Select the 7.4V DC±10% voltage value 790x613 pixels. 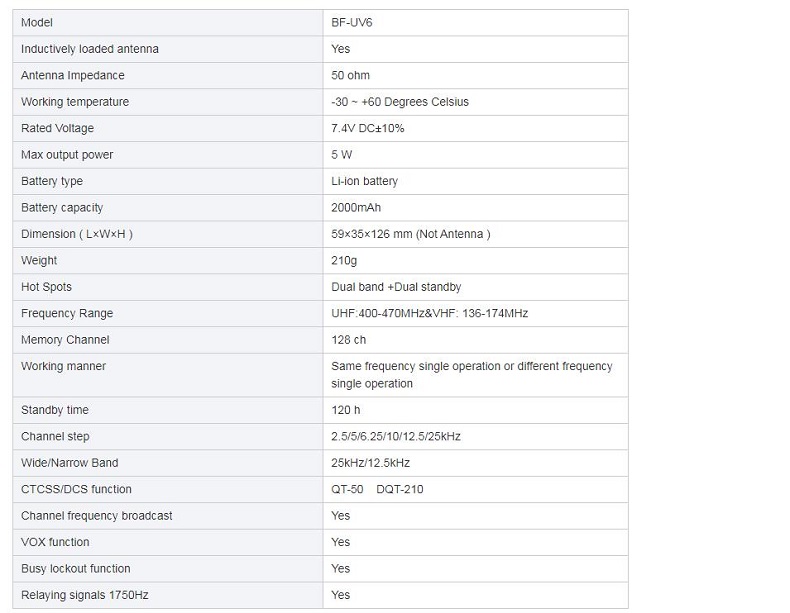click(368, 128)
